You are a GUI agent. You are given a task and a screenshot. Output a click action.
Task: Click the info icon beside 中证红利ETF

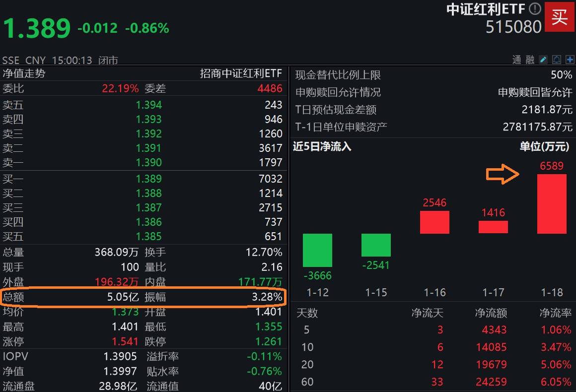coord(535,9)
